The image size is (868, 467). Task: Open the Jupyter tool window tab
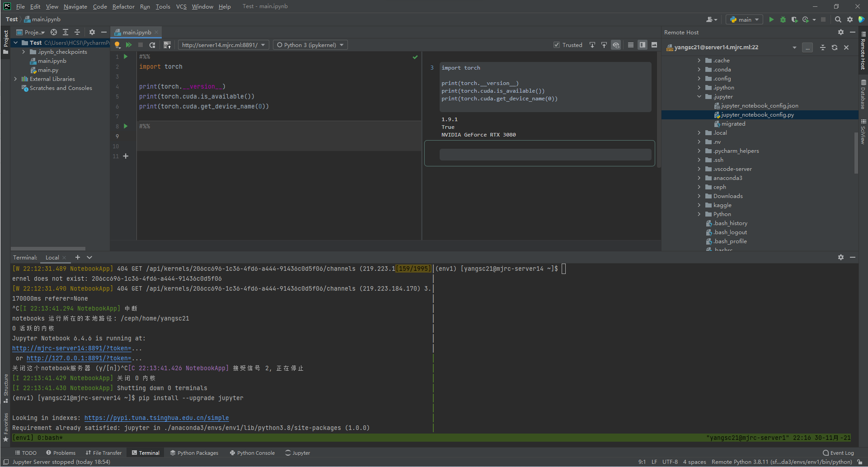[298, 453]
